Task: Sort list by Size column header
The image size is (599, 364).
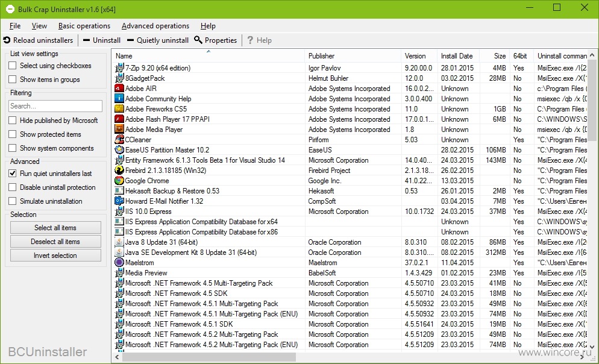Action: pyautogui.click(x=494, y=56)
